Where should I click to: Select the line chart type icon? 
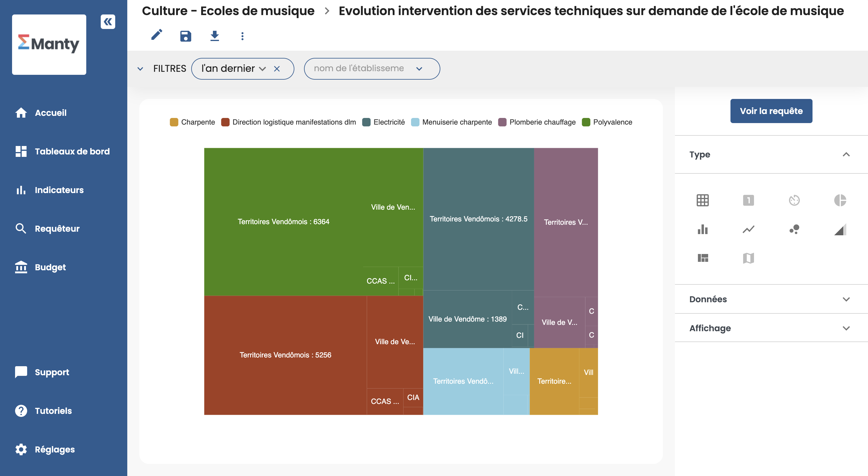(x=748, y=229)
